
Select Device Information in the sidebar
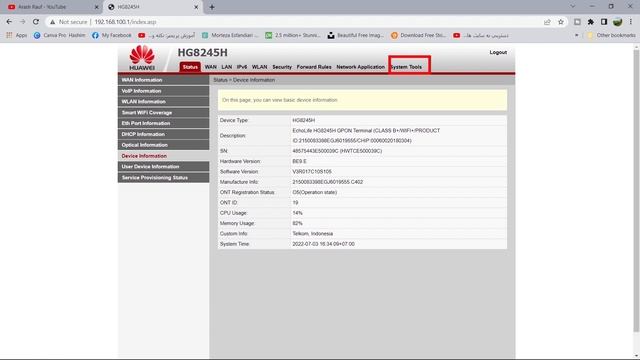pyautogui.click(x=164, y=156)
